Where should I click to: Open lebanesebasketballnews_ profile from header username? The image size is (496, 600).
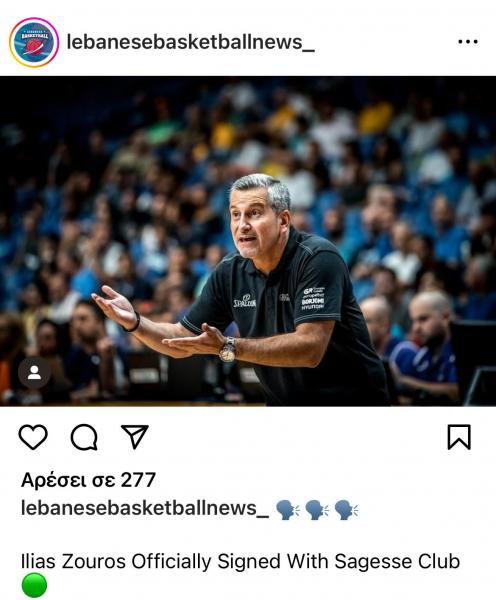191,42
